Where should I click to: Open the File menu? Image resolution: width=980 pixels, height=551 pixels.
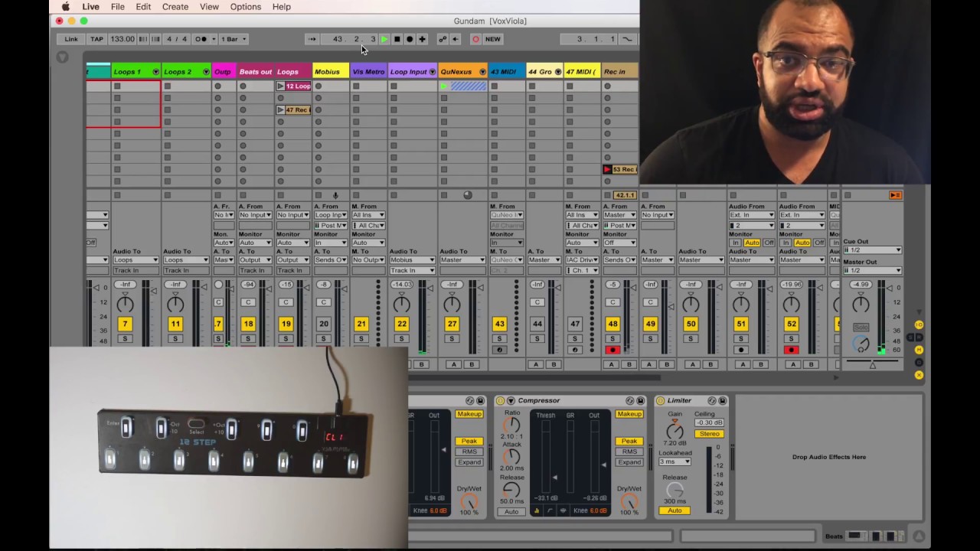tap(117, 7)
